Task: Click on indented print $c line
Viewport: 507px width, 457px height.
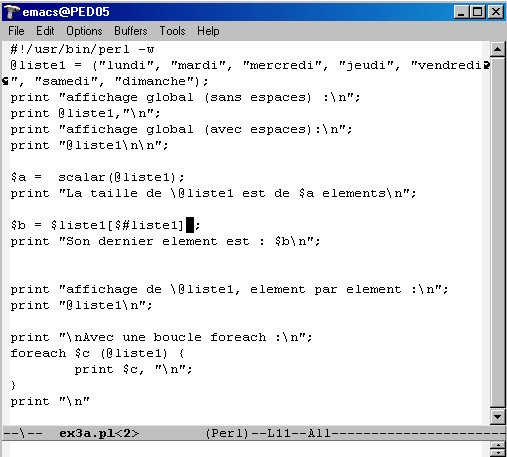Action: coord(133,369)
